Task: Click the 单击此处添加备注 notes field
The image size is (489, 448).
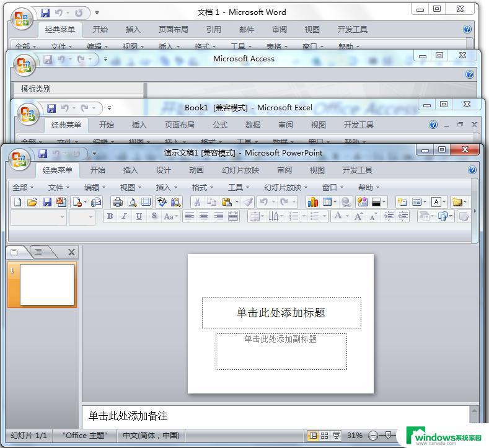Action: [x=276, y=416]
